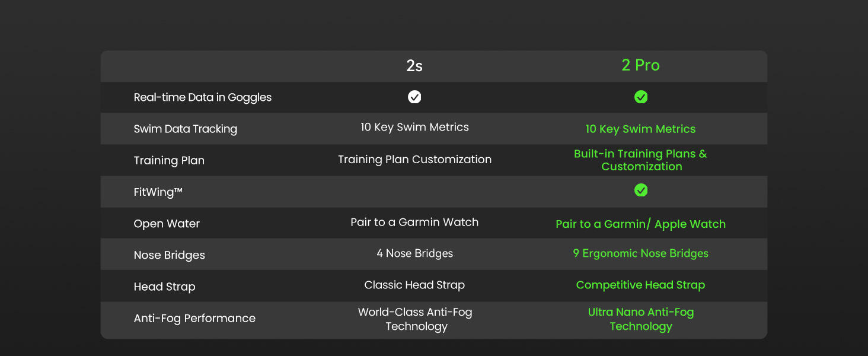Select the 2 Pro column header
The height and width of the screenshot is (356, 868).
tap(640, 65)
